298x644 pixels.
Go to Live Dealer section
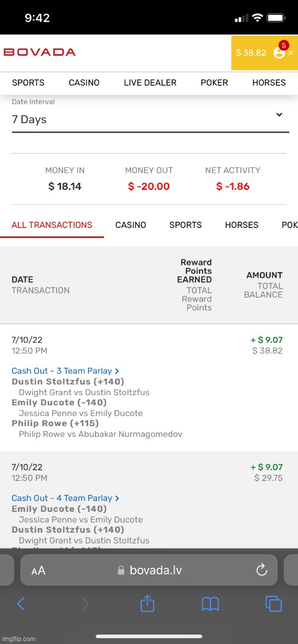point(150,83)
